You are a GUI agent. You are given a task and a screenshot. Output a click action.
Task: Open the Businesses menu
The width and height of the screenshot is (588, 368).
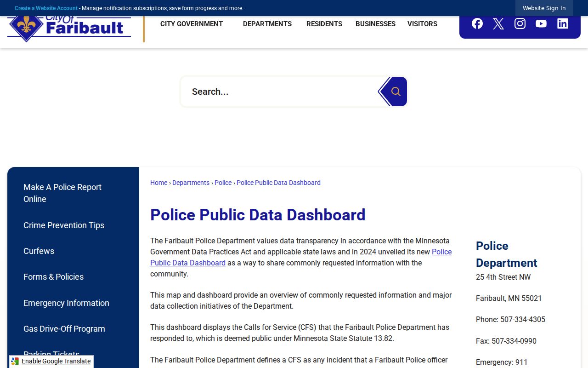click(375, 24)
